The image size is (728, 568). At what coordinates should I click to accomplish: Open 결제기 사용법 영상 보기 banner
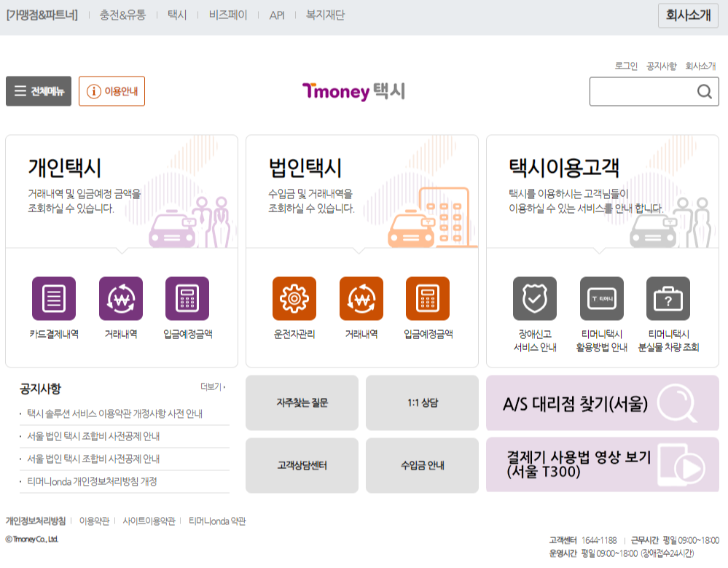[x=602, y=464]
